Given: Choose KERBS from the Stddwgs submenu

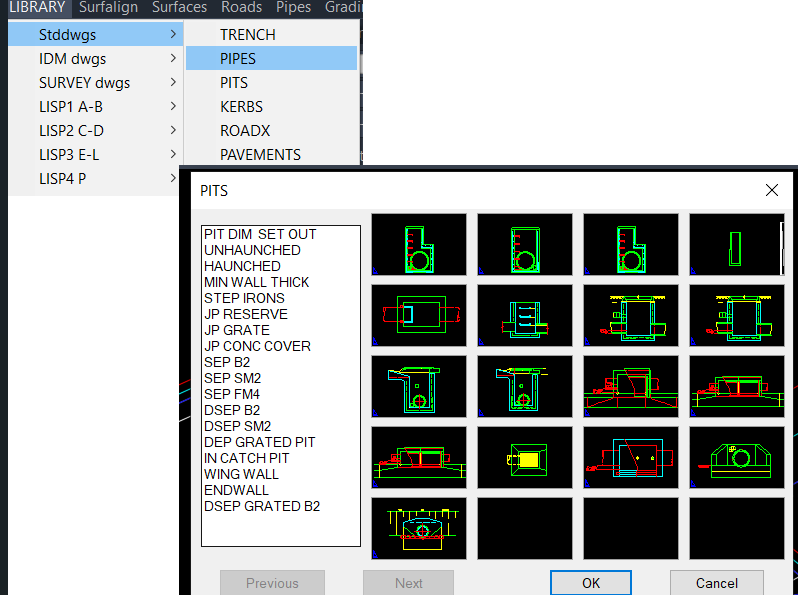Looking at the screenshot, I should pyautogui.click(x=272, y=106).
